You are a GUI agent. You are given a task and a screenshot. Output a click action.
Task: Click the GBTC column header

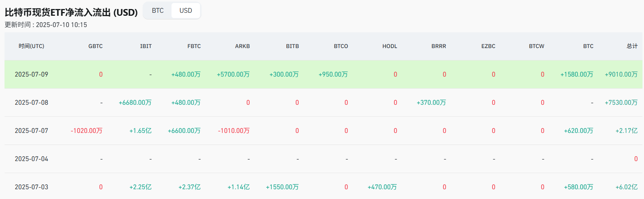coord(95,46)
